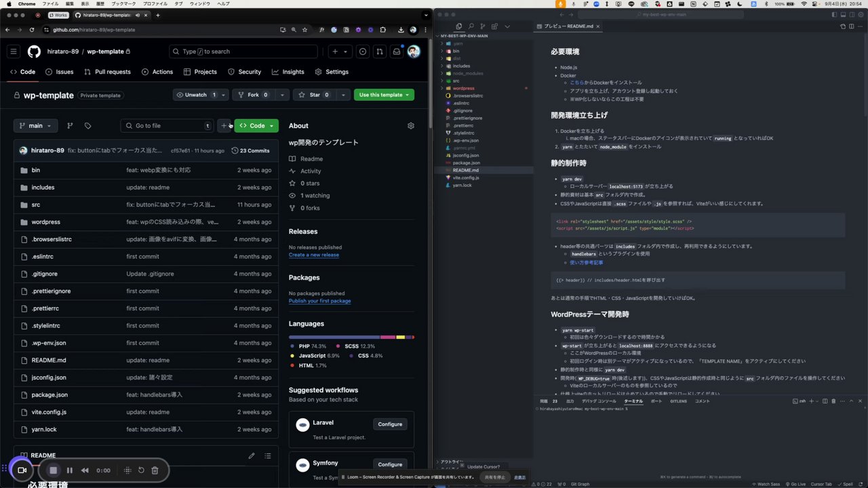Split the editor to the right
The width and height of the screenshot is (868, 488).
pyautogui.click(x=853, y=26)
